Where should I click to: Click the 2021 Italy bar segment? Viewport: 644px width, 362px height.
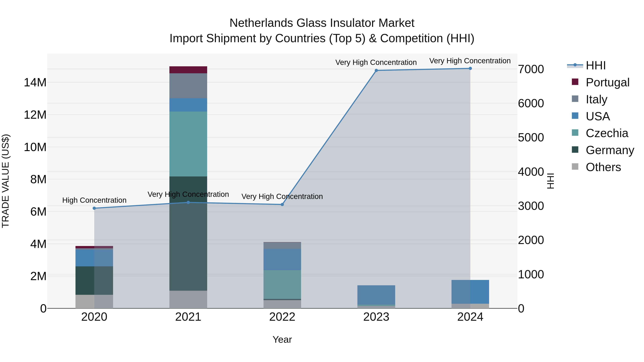click(188, 86)
